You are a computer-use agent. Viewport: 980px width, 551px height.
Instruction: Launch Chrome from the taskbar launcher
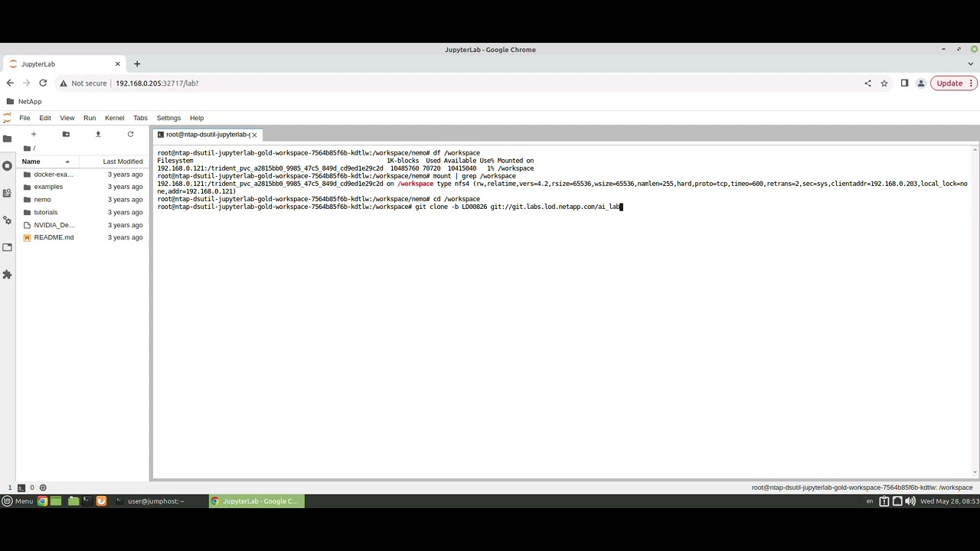(43, 501)
